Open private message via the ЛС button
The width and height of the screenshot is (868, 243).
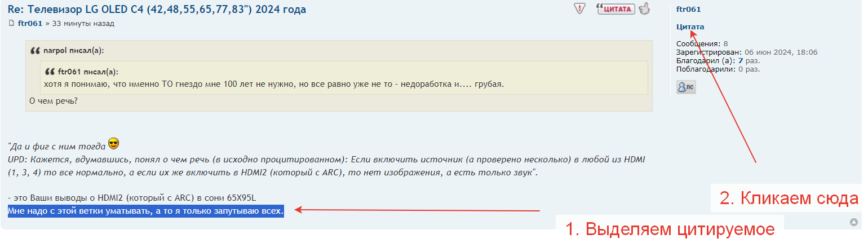(686, 87)
